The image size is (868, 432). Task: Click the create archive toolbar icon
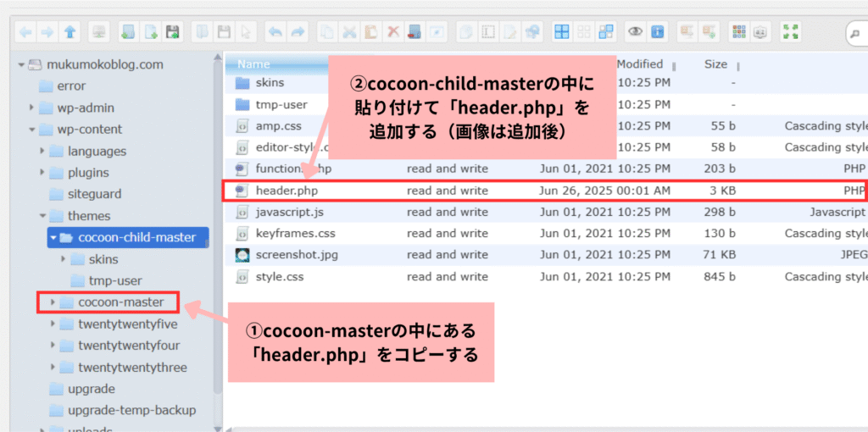click(709, 32)
